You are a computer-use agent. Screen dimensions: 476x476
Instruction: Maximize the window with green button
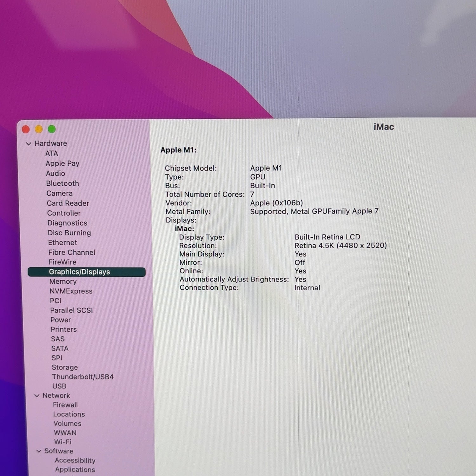pos(52,129)
